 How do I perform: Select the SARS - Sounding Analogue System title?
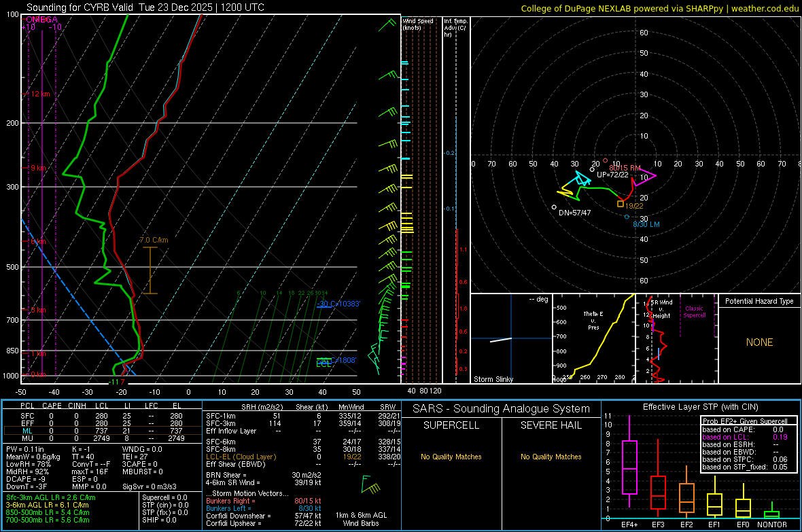pos(501,409)
